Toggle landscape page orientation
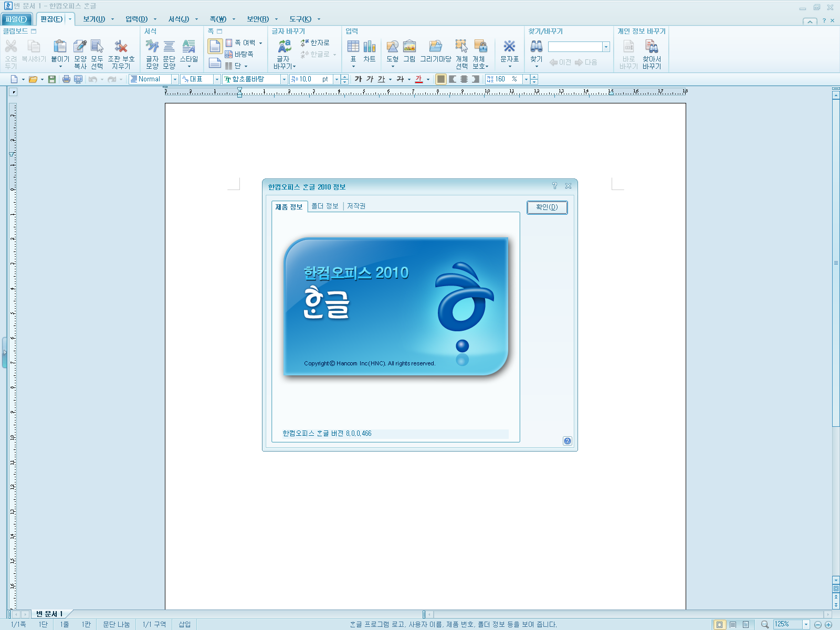The width and height of the screenshot is (840, 630). click(x=215, y=63)
